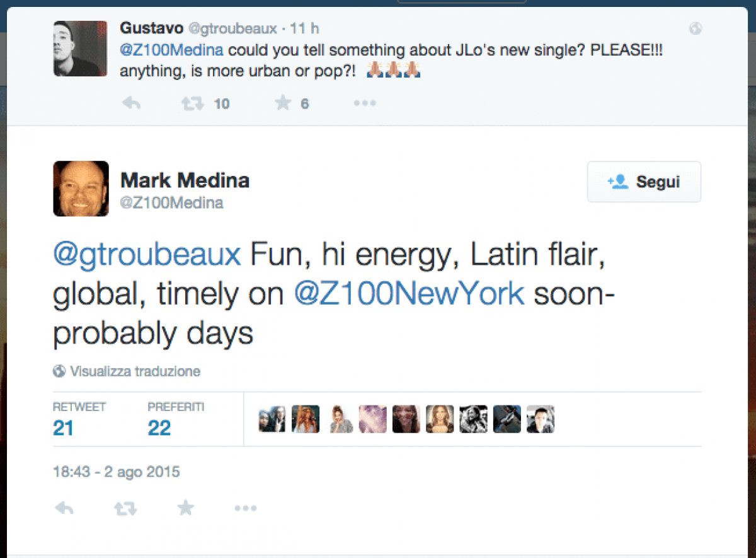Image resolution: width=756 pixels, height=558 pixels.
Task: Retweet Gustavo's tweet with 10 retweets
Action: click(x=192, y=103)
